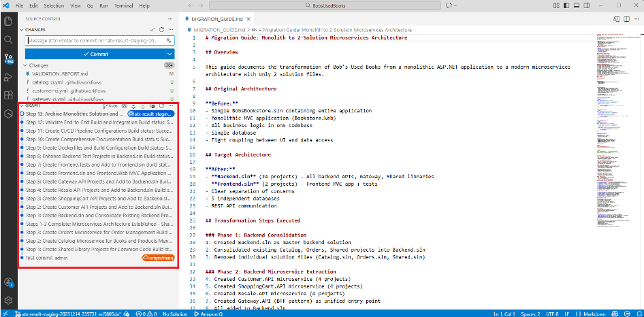Click Amazon Q in status bar

click(x=208, y=314)
